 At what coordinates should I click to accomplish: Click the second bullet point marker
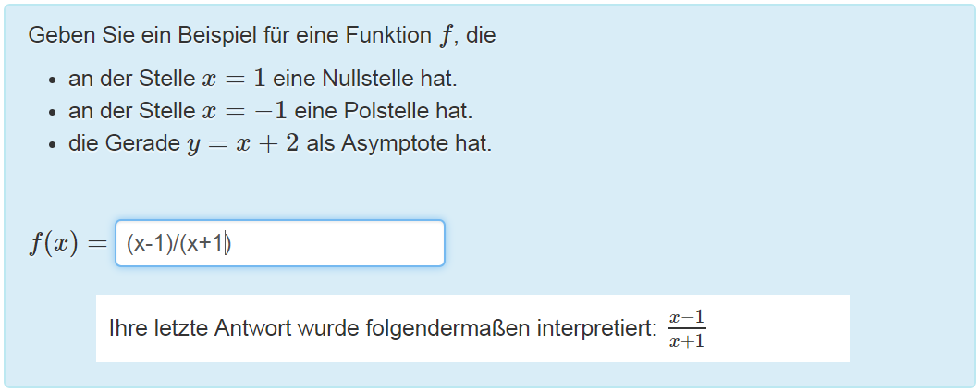click(54, 114)
